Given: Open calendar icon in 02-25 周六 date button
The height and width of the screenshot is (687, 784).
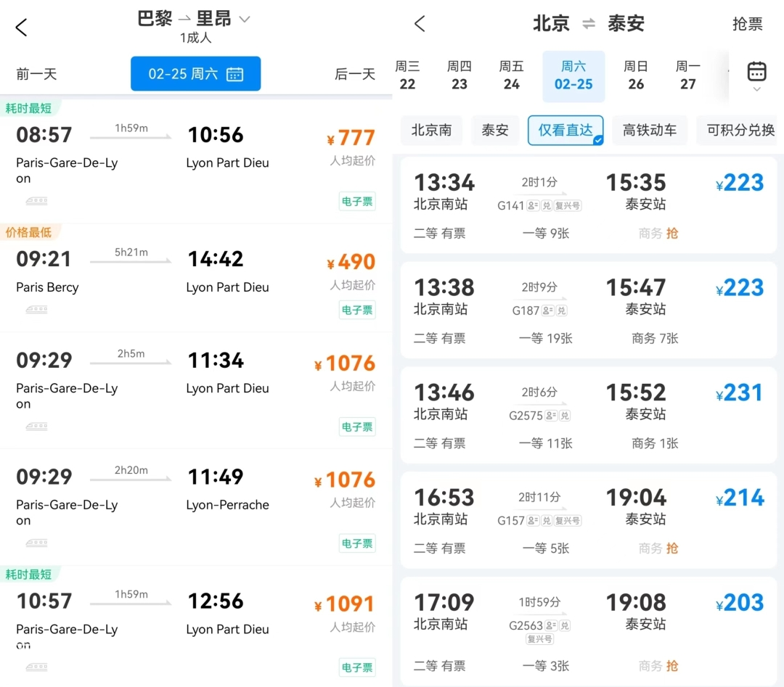Looking at the screenshot, I should (235, 74).
